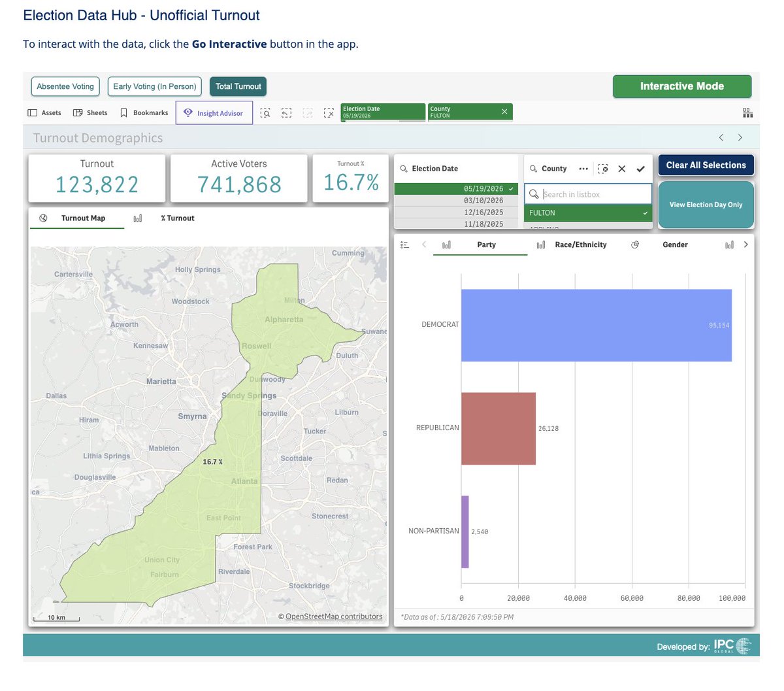Click the Democrat blue bar

point(596,325)
